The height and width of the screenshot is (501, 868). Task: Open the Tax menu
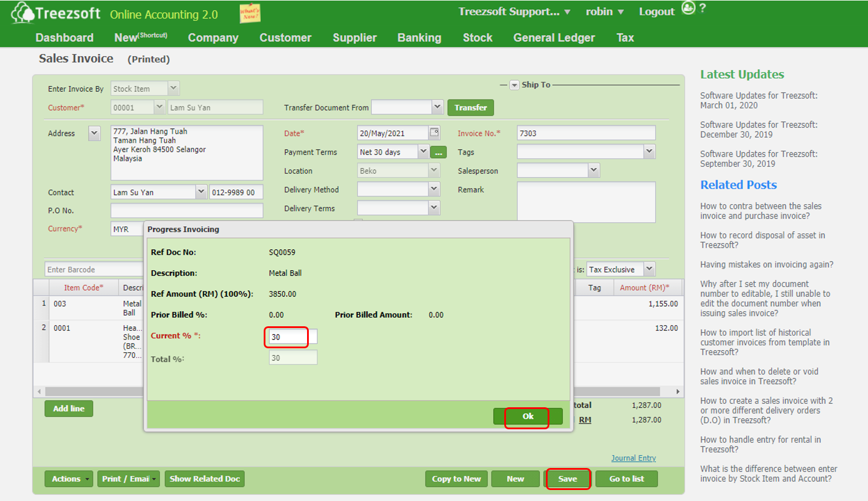click(625, 38)
